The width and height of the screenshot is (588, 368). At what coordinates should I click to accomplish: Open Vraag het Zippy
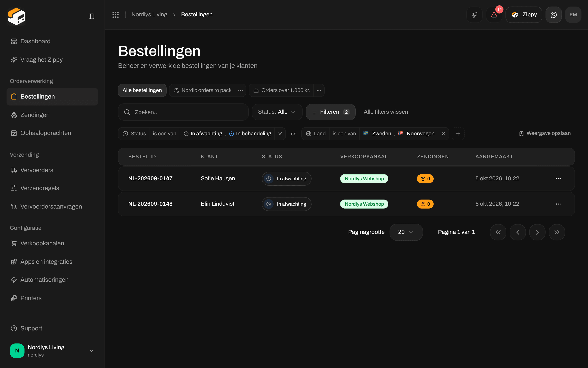(x=52, y=60)
